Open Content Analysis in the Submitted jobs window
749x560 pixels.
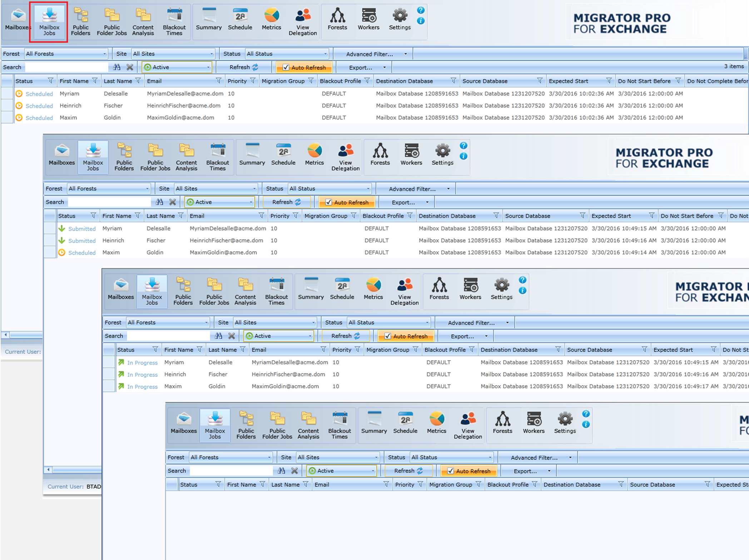186,156
